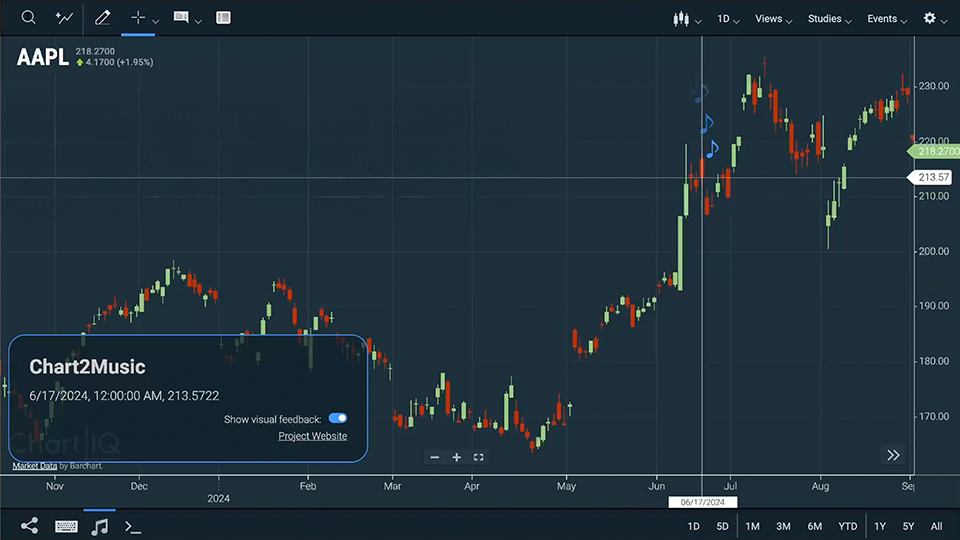960x540 pixels.
Task: Select the YTD range button
Action: click(x=847, y=526)
